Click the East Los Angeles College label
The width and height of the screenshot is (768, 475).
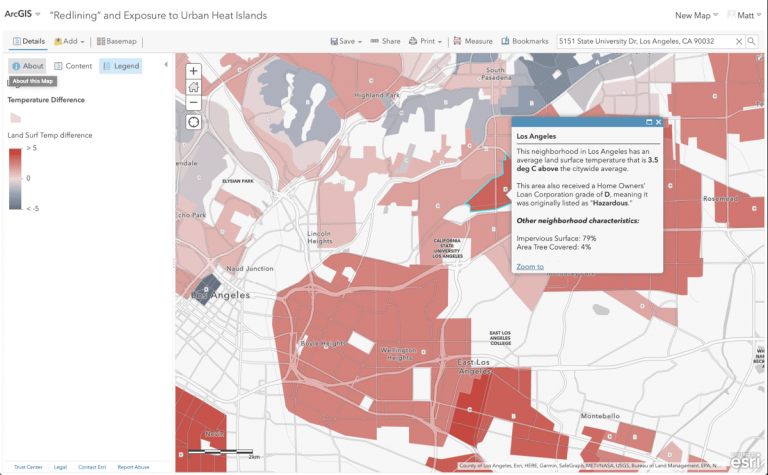[500, 338]
